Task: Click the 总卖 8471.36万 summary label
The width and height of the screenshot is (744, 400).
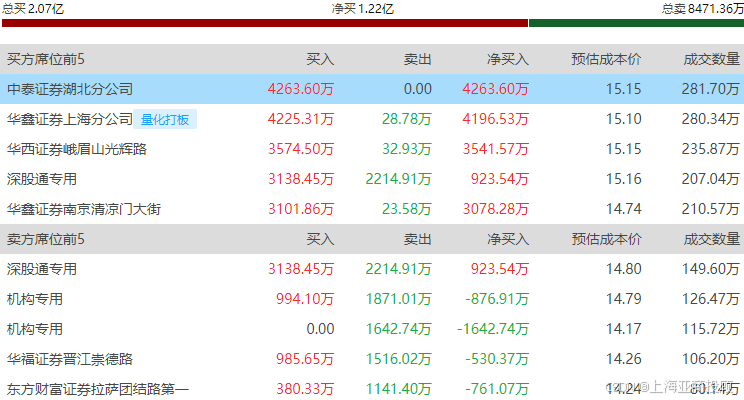Action: point(703,9)
